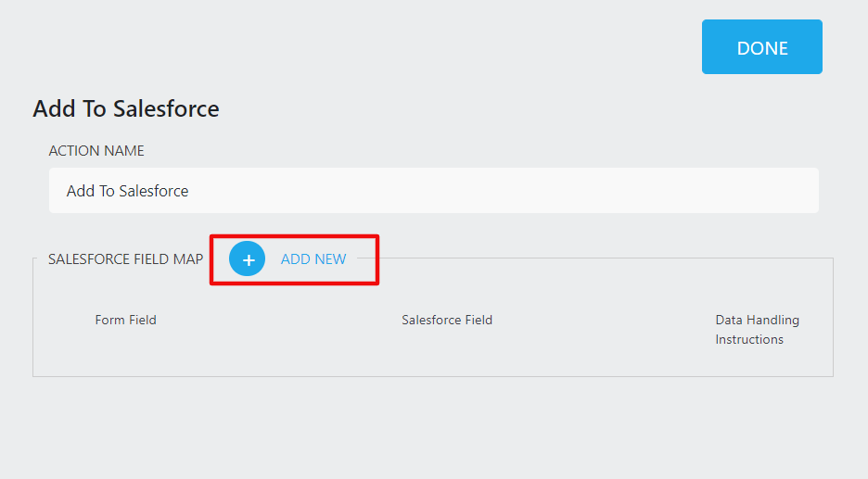Focus the Action Name input field

pos(433,191)
